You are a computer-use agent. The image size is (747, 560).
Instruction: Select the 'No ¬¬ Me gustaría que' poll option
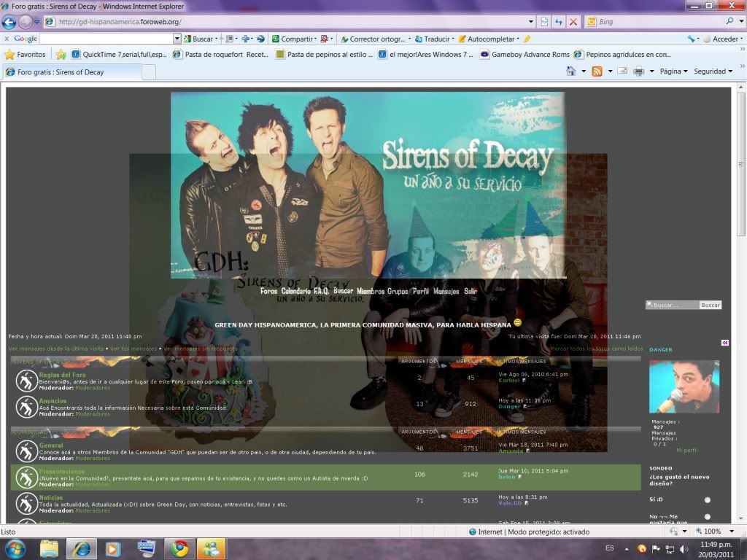(708, 517)
